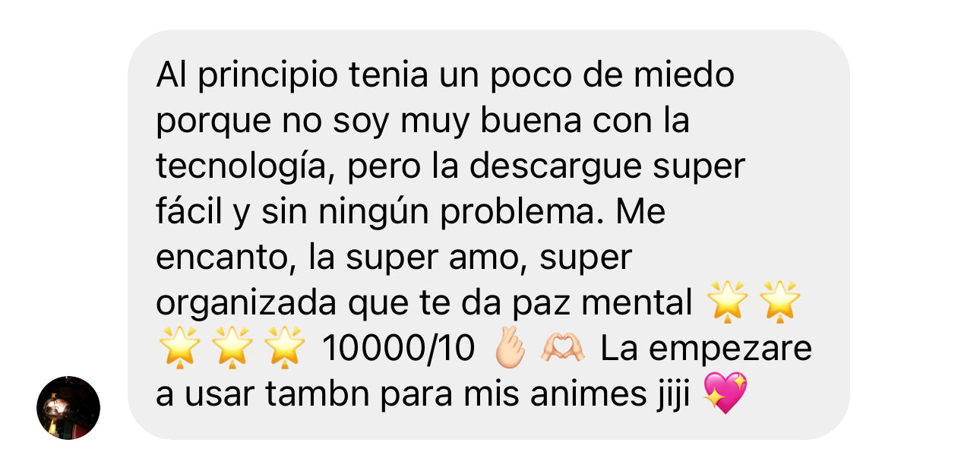Click the sparkling pink heart emoji
980x452 pixels.
726,394
